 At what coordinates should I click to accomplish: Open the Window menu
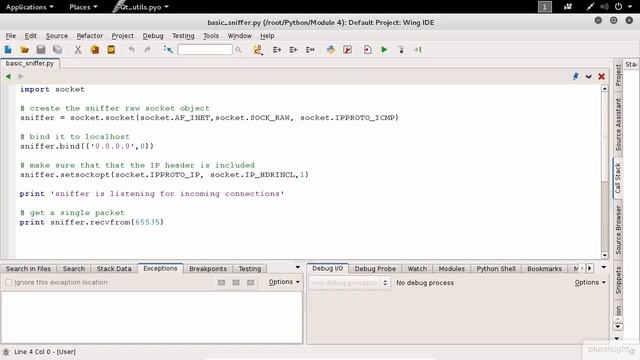[x=240, y=36]
